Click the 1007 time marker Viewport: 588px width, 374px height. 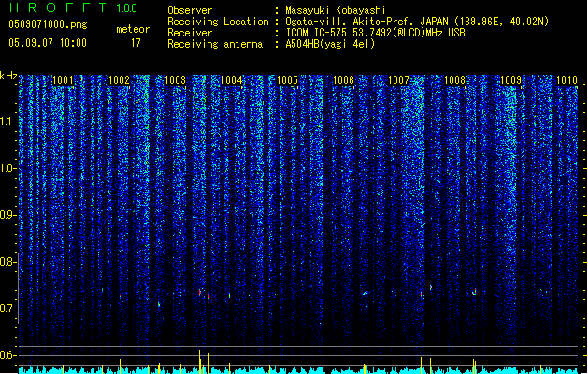(398, 80)
